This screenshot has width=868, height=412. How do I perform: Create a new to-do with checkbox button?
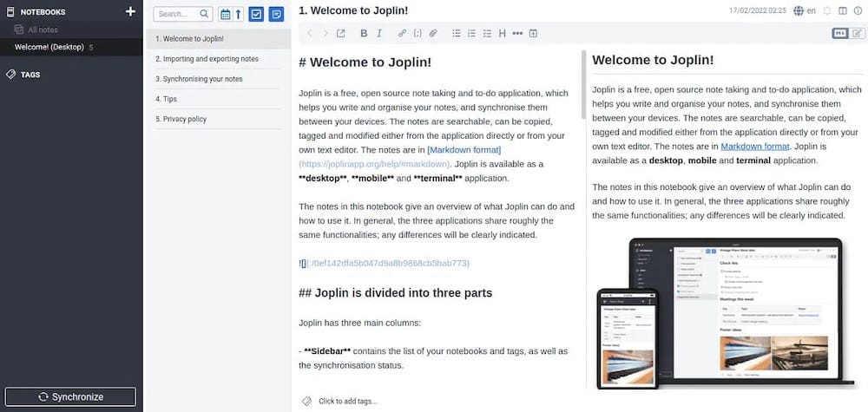click(x=256, y=15)
